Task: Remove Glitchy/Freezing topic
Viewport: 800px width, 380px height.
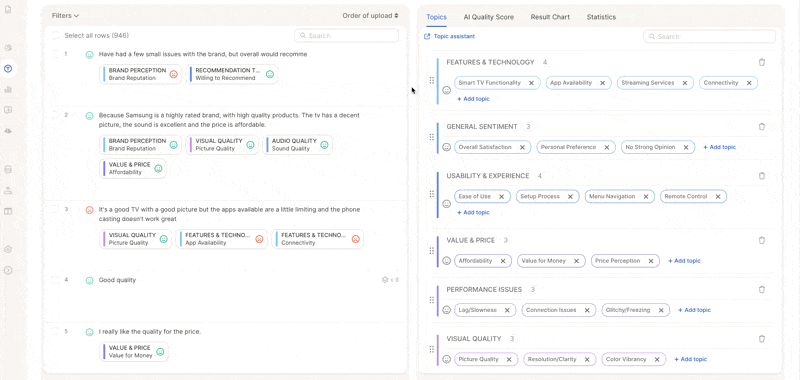Action: (x=661, y=310)
